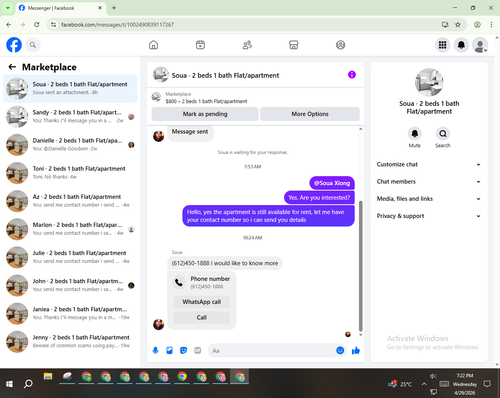Open Soua conversation in the list

tap(70, 89)
